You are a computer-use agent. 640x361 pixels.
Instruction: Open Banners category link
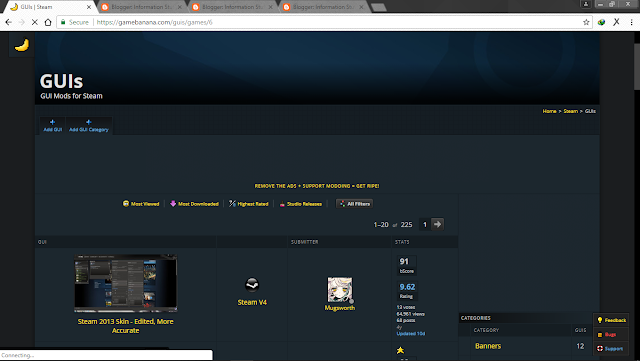(x=488, y=346)
